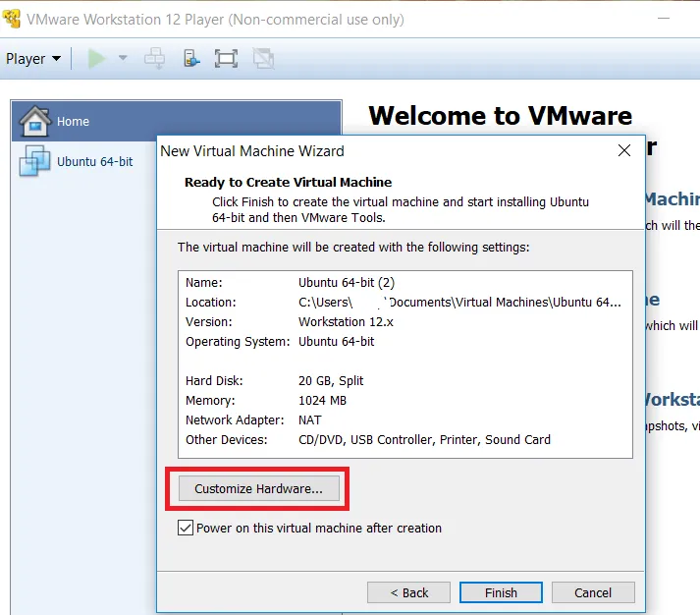
Task: Click the 'Welcome to VMware' heading
Action: tap(501, 116)
